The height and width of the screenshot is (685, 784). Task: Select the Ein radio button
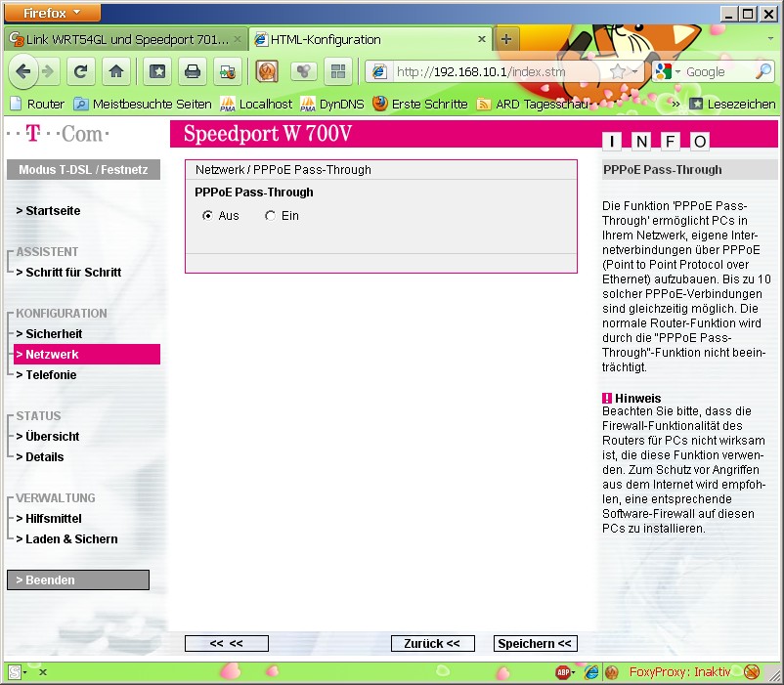(270, 216)
